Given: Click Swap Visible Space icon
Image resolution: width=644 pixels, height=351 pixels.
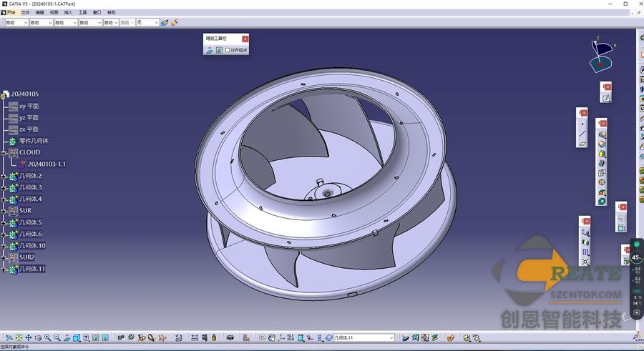Looking at the screenshot, I should click(x=105, y=338).
